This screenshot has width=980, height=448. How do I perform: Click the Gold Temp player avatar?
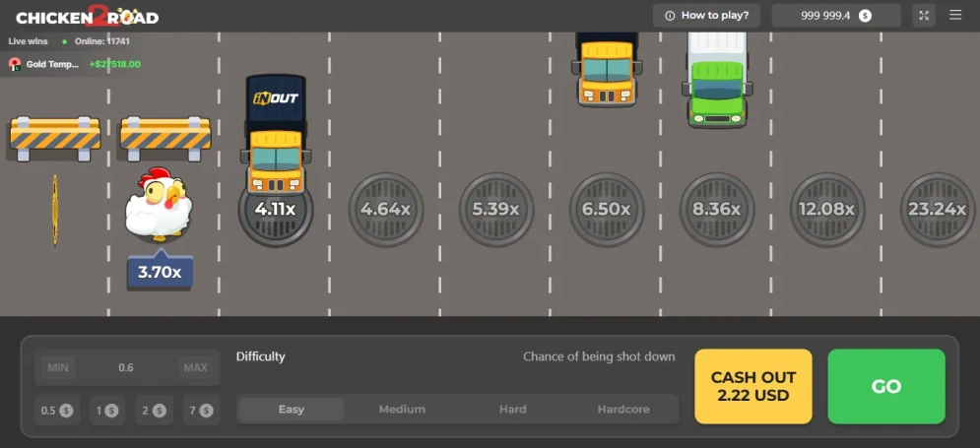pyautogui.click(x=15, y=64)
